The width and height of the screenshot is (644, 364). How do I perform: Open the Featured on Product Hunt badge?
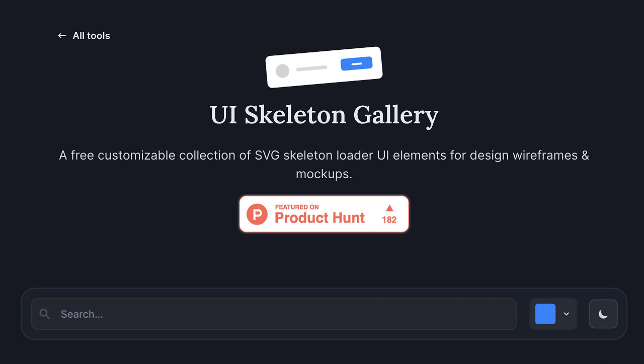324,213
